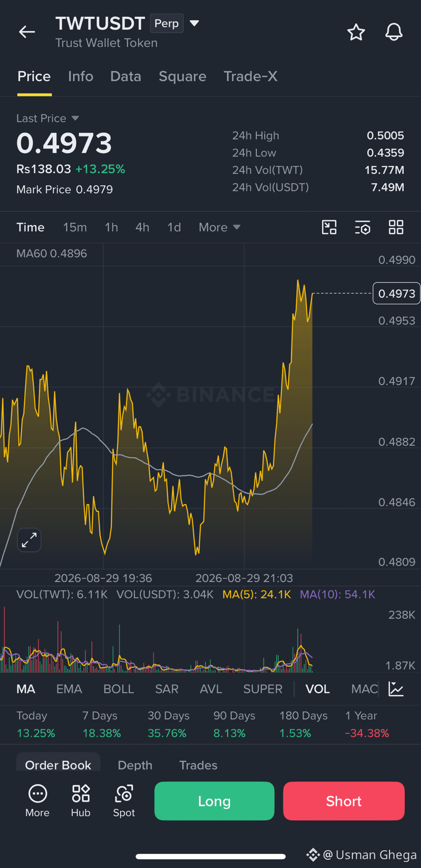421x868 pixels.
Task: Tap the 180 Days 1.53% performance
Action: (303, 725)
